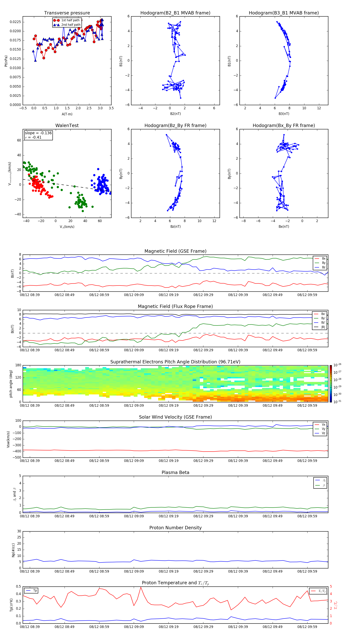This screenshot has width=351, height=644.
Task: Select the "Tp" legend entry
Action: (x=31, y=591)
